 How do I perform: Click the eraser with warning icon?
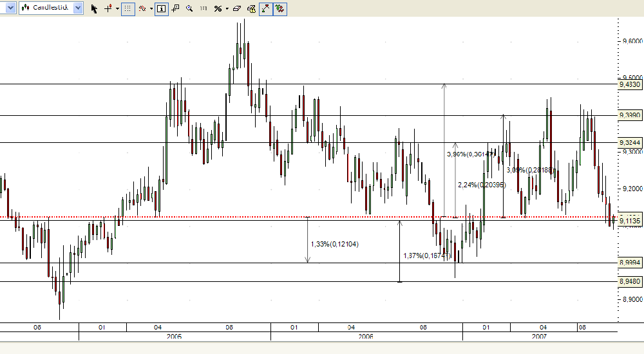coord(251,8)
